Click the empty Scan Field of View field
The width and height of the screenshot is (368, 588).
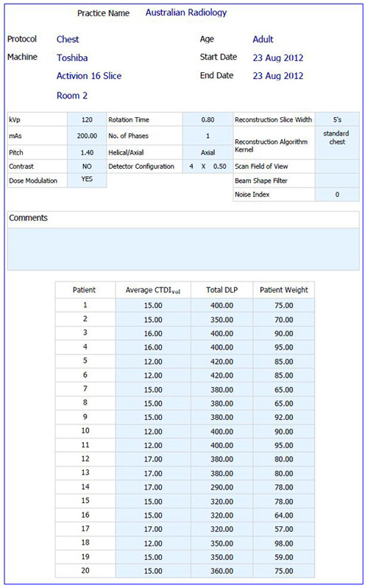pos(337,166)
